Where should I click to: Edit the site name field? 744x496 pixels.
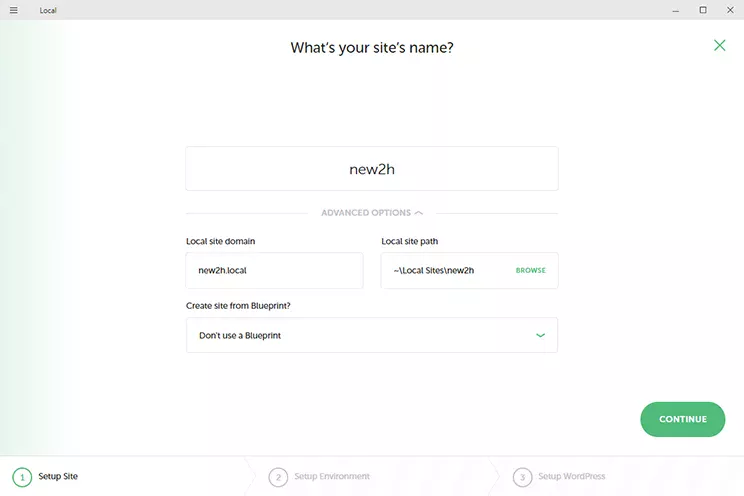coord(371,169)
